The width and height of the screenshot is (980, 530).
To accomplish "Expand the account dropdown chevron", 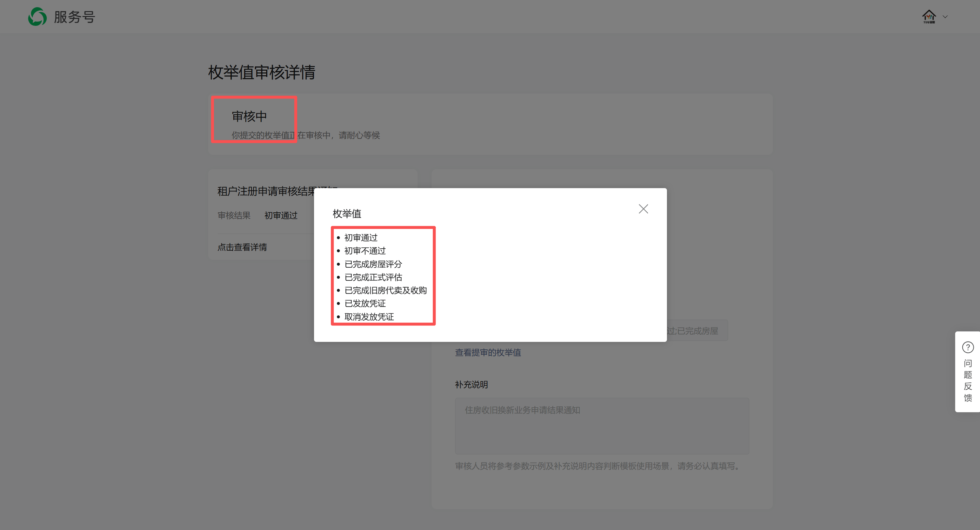I will tap(945, 17).
